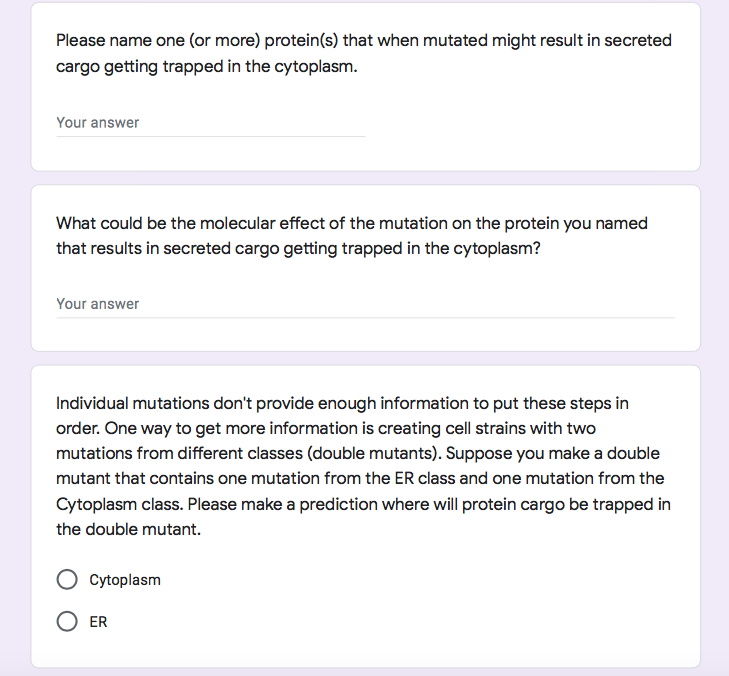The image size is (729, 676).
Task: Click the word "cytoplasm." ending first question
Action: 316,66
